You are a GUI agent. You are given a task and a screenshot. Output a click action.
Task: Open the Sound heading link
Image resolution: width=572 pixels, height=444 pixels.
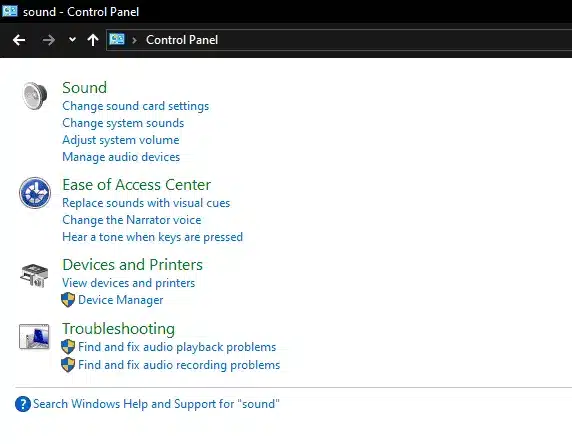coord(85,88)
